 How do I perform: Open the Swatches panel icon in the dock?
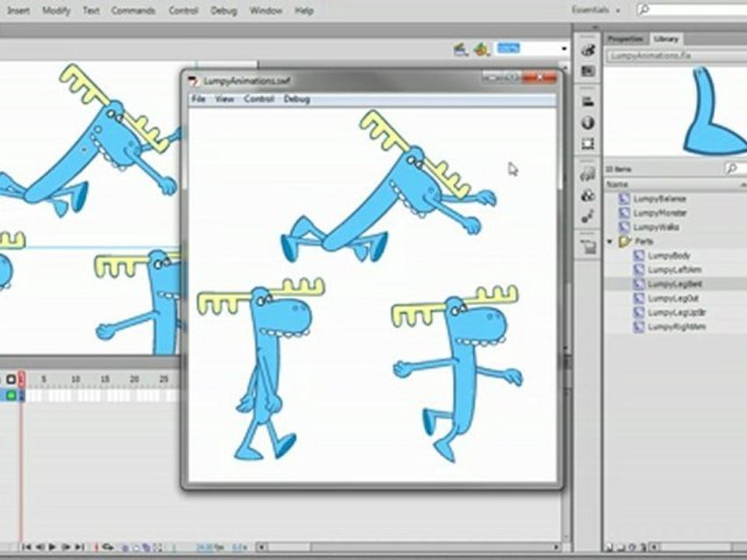pyautogui.click(x=588, y=71)
